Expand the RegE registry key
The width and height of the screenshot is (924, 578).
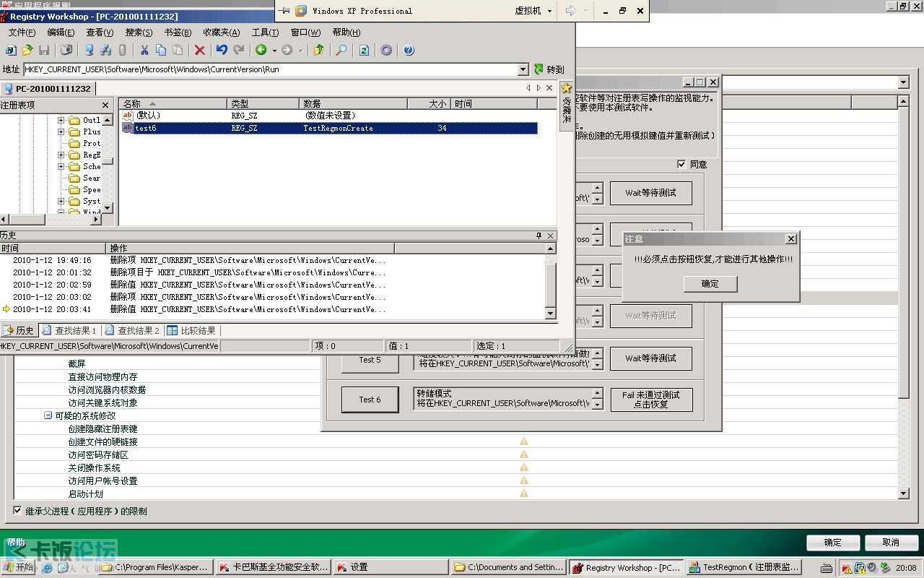(61, 155)
